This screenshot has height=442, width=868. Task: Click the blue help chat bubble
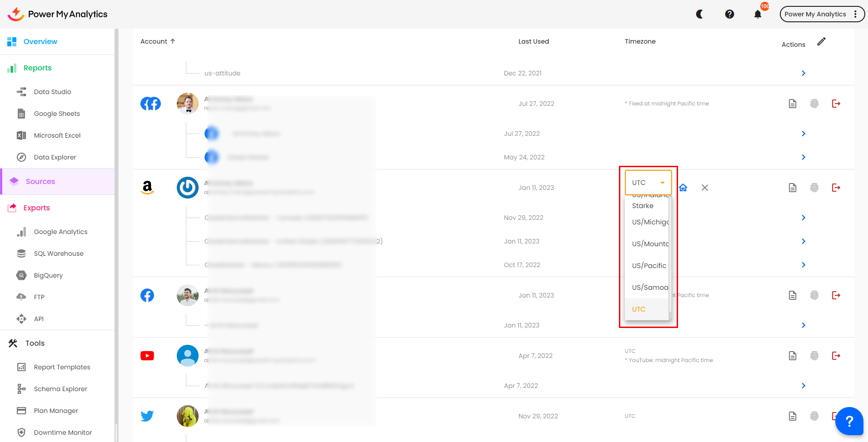(848, 421)
